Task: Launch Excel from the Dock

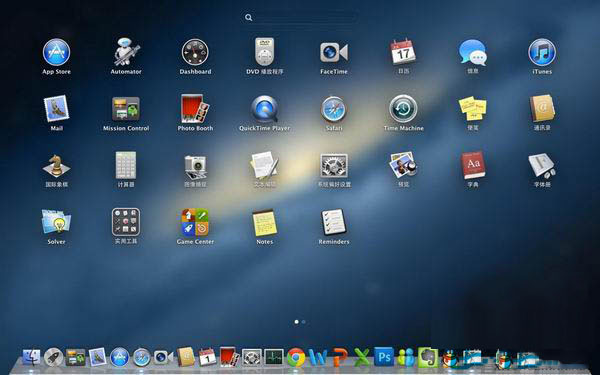Action: (x=362, y=357)
